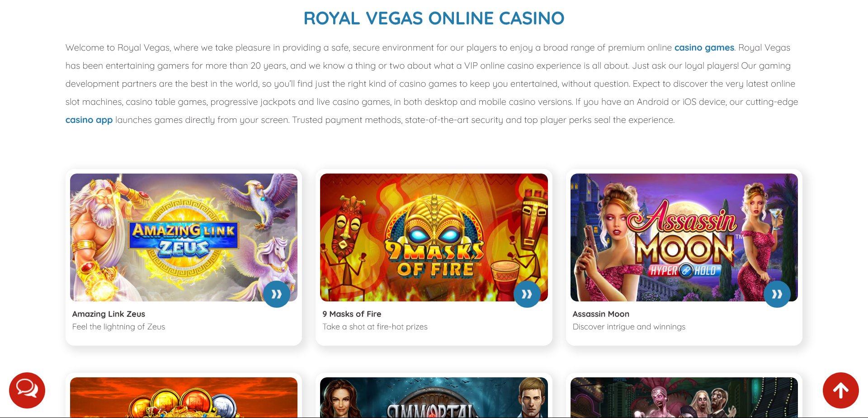Click the arrow icon on 9 Masks of Fire

[x=527, y=294]
